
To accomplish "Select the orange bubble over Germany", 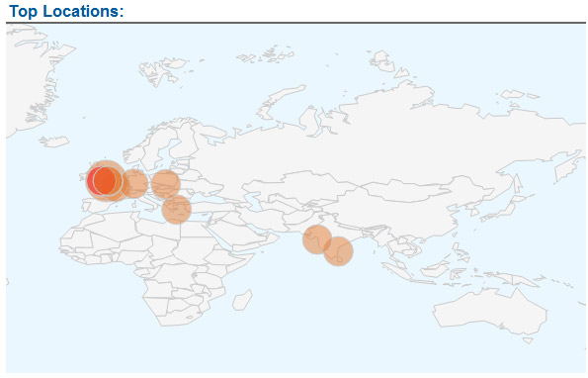I will (x=133, y=183).
